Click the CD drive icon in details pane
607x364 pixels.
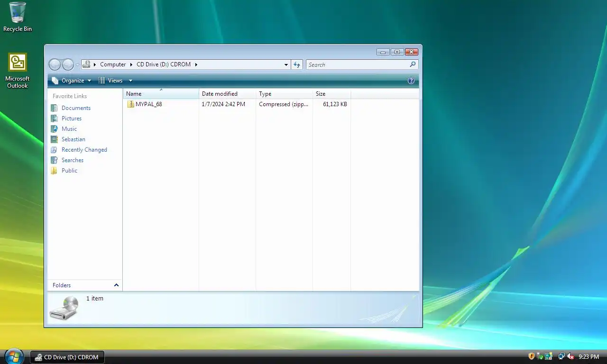click(x=64, y=308)
